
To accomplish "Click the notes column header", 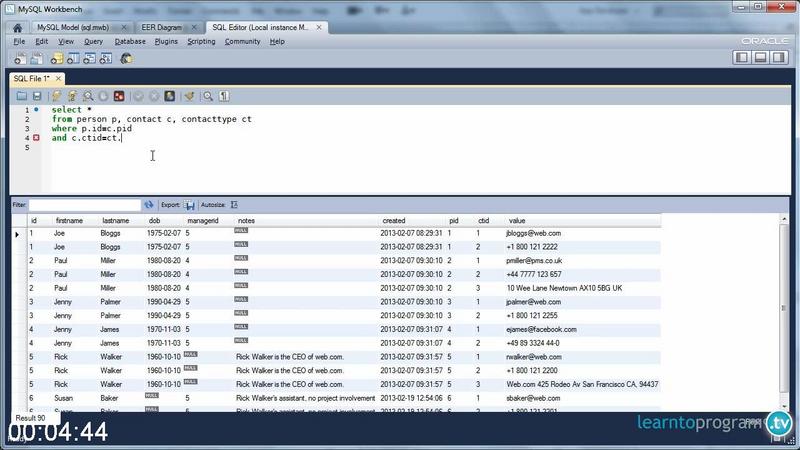I will click(246, 221).
